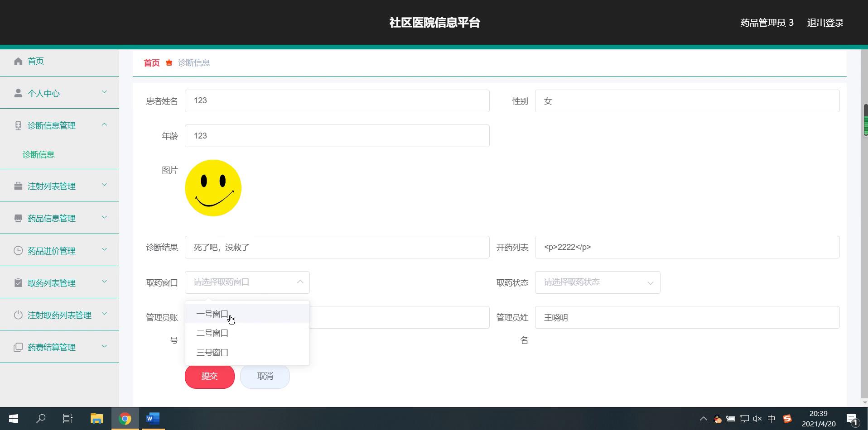
Task: Click the copy icon beside 药费结算管理
Action: pyautogui.click(x=18, y=347)
